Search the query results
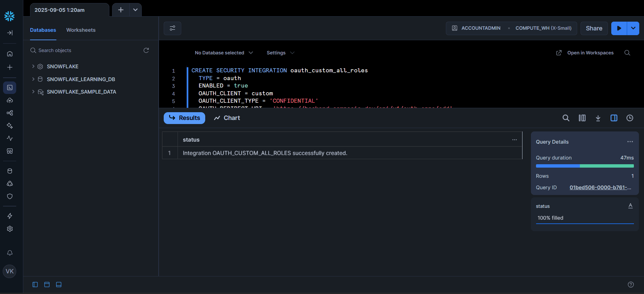Viewport: 644px width, 294px height. [x=566, y=118]
